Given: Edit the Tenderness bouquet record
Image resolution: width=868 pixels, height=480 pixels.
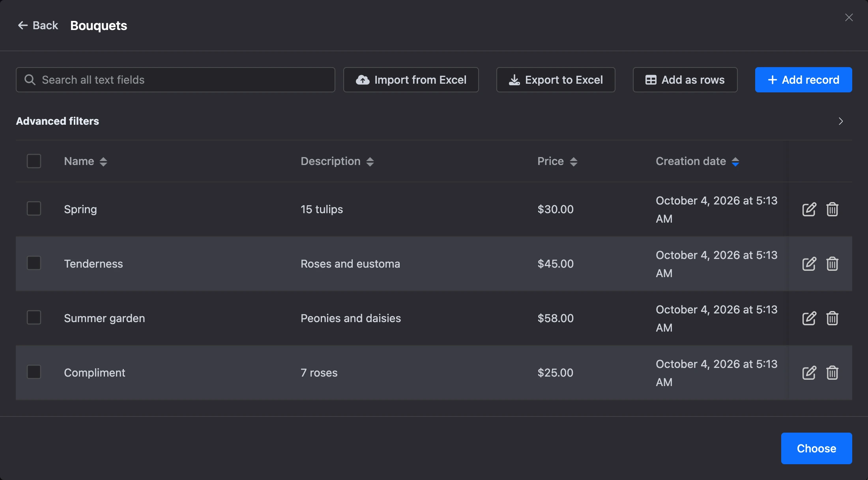Looking at the screenshot, I should tap(809, 264).
